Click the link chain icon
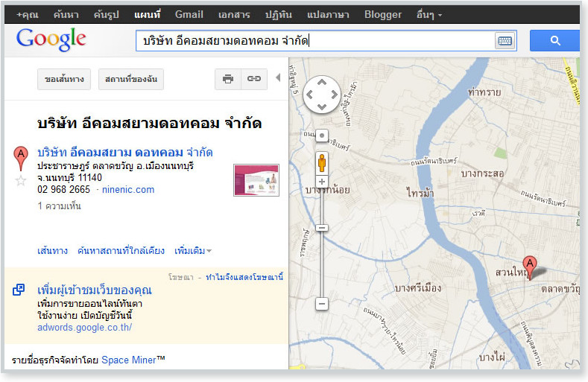The image size is (588, 382). [254, 79]
